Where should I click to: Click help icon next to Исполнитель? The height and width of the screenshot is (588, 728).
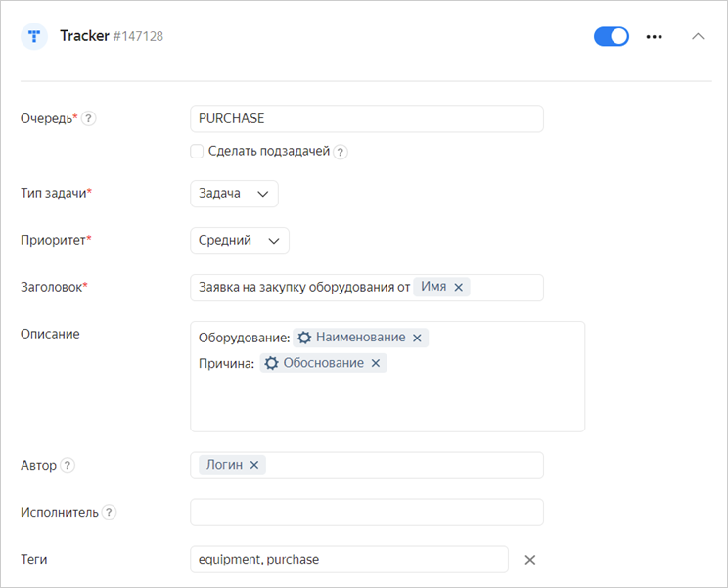click(110, 512)
